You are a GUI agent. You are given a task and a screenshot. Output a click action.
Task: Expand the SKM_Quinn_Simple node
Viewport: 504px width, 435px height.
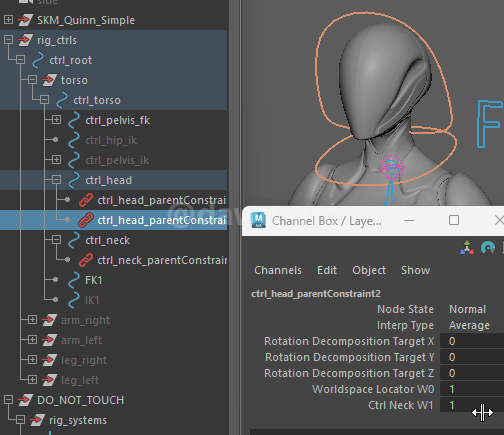pyautogui.click(x=8, y=20)
